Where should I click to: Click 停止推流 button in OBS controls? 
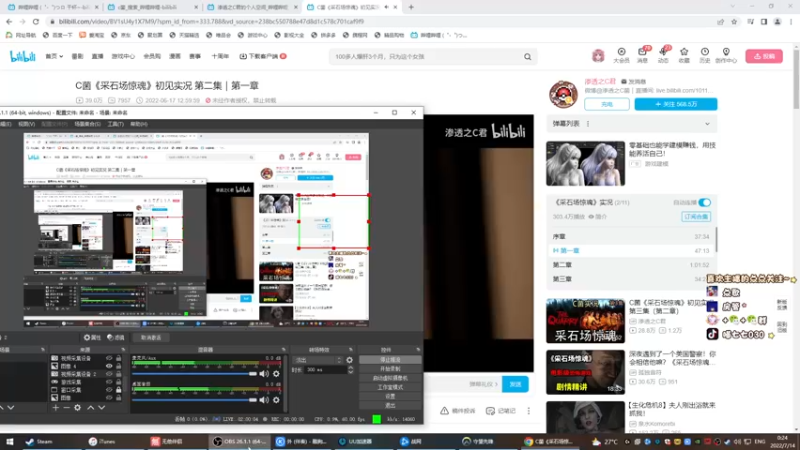pyautogui.click(x=390, y=360)
